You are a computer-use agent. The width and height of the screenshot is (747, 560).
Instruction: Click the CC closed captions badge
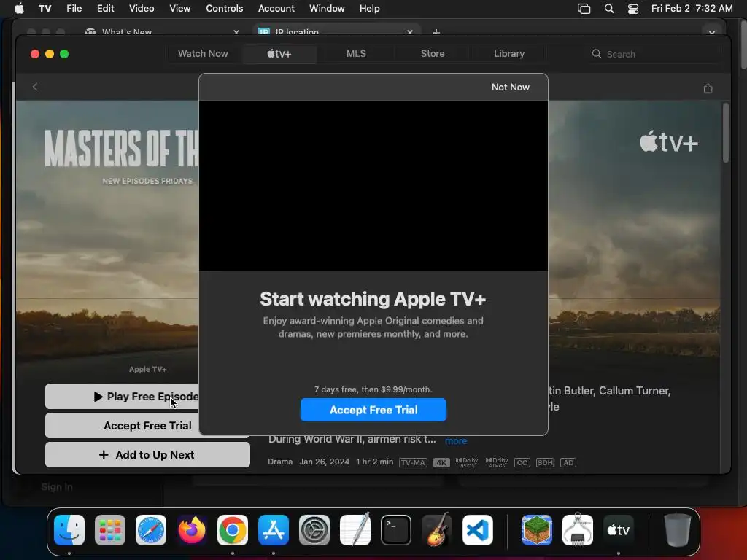(522, 462)
